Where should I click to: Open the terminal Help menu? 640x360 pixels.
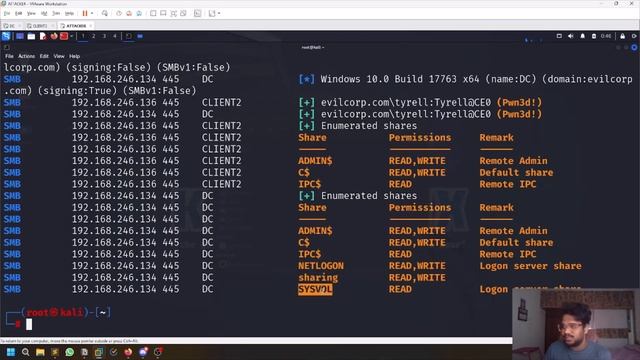(74, 56)
